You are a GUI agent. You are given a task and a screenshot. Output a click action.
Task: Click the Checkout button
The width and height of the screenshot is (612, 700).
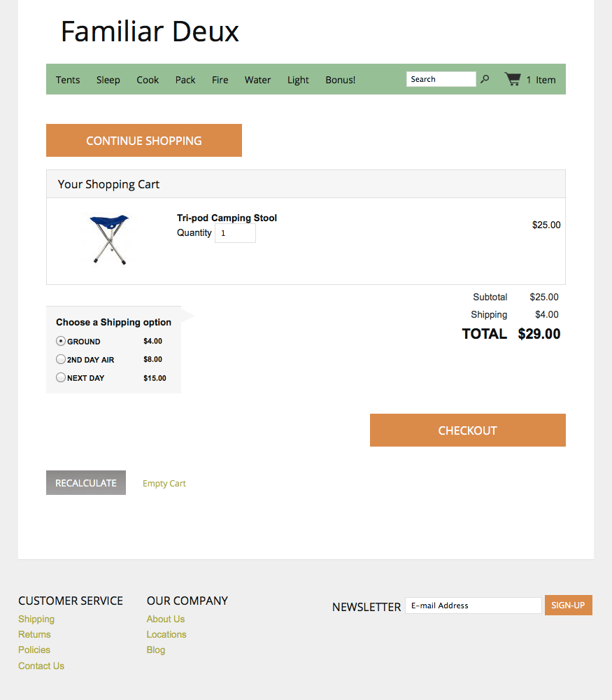tap(467, 430)
